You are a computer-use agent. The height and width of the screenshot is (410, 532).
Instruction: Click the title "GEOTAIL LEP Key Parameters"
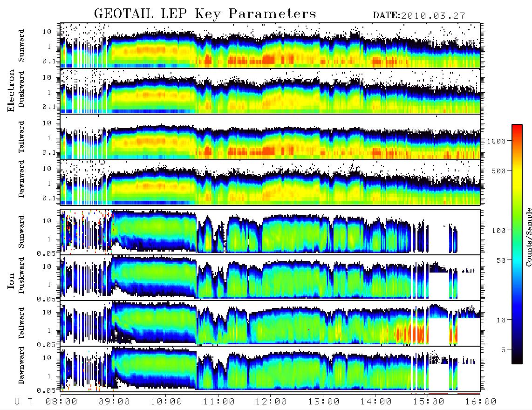coord(205,14)
